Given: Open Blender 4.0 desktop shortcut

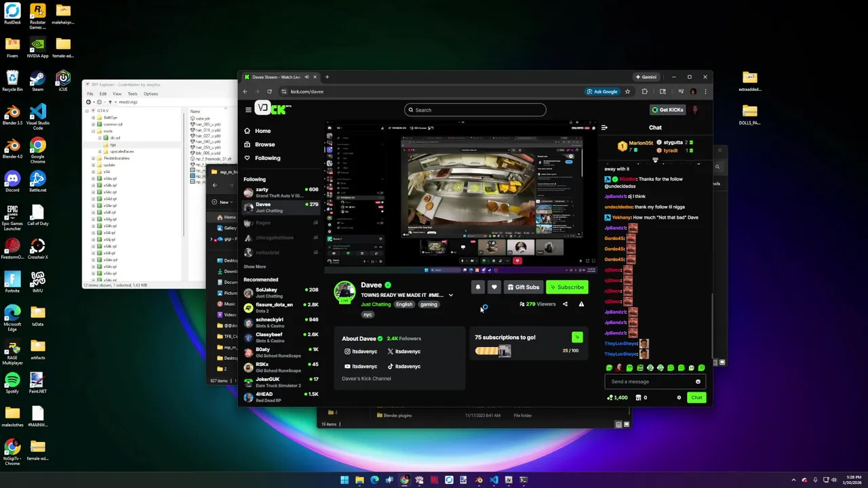Looking at the screenshot, I should (12, 148).
